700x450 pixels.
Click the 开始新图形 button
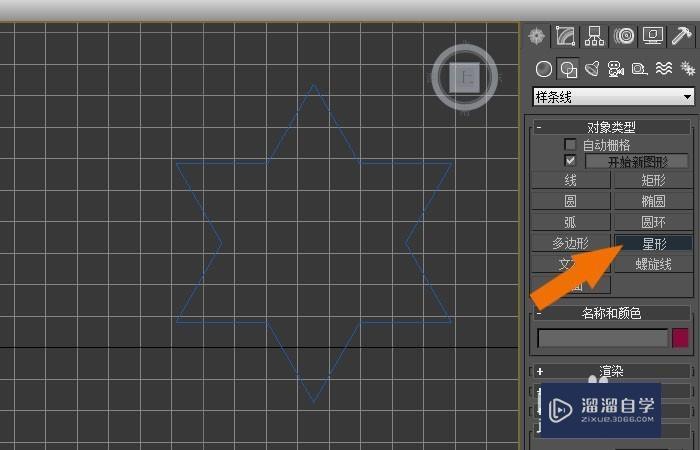[637, 161]
